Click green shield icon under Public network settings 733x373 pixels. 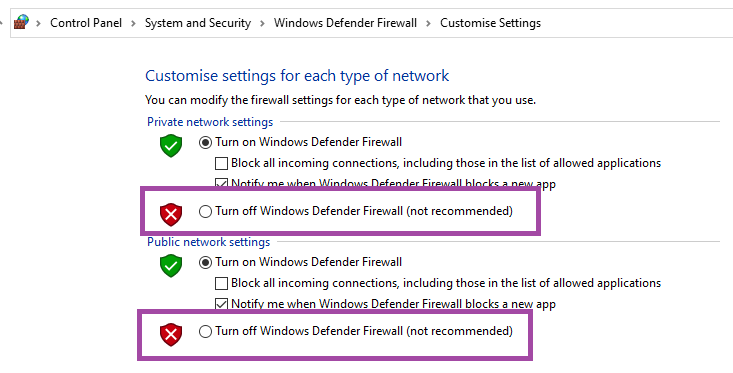[171, 265]
